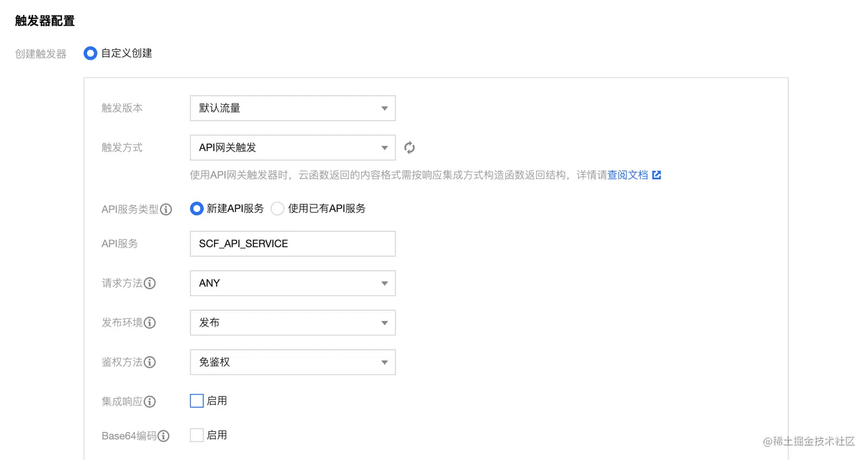Open the 触发方式 dropdown showing API网关触发
Image resolution: width=868 pixels, height=460 pixels.
(293, 148)
